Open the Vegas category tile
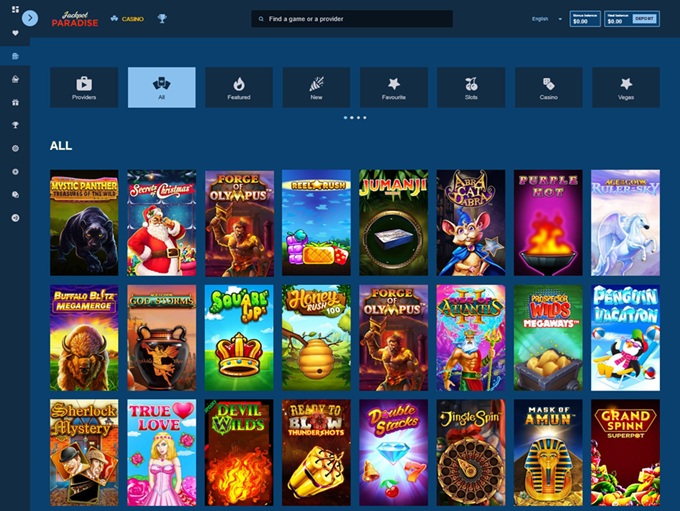Screen dimensions: 680x511 (x=626, y=87)
